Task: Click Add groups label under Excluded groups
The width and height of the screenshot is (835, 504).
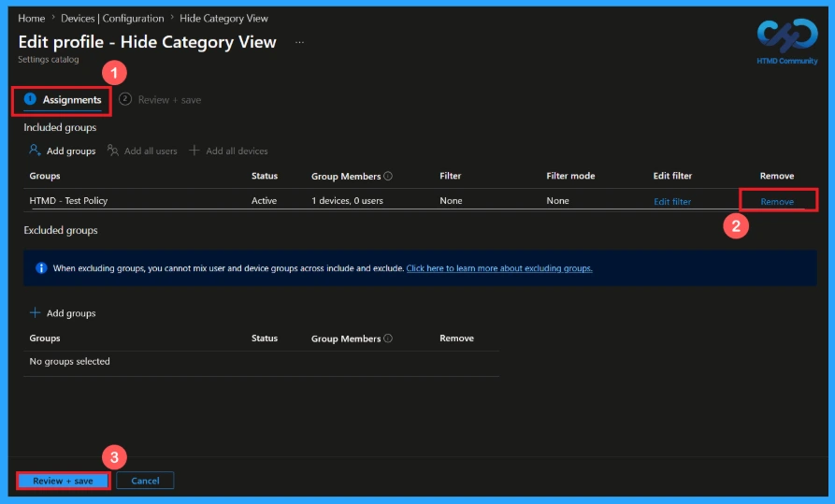Action: click(x=71, y=313)
